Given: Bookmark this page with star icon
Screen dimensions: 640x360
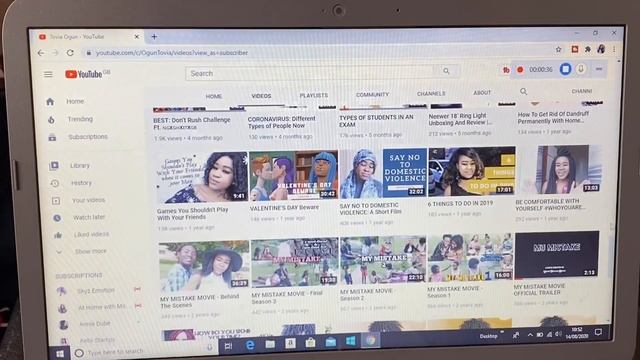Looking at the screenshot, I should point(558,49).
